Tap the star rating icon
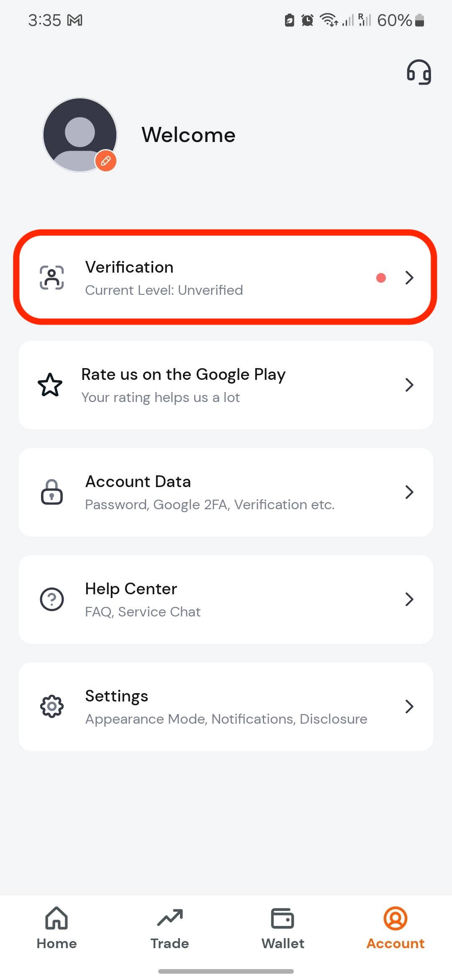Image resolution: width=452 pixels, height=980 pixels. (x=50, y=385)
